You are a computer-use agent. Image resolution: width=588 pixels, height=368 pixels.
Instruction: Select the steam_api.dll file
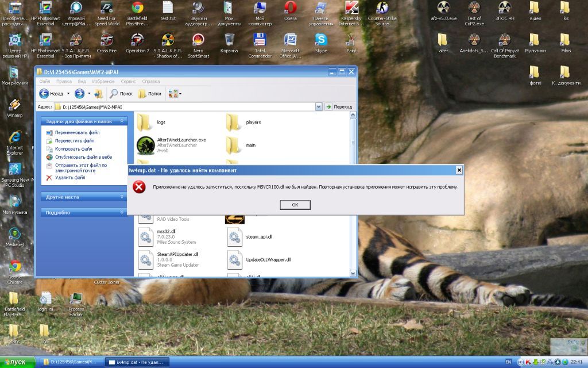click(250, 237)
